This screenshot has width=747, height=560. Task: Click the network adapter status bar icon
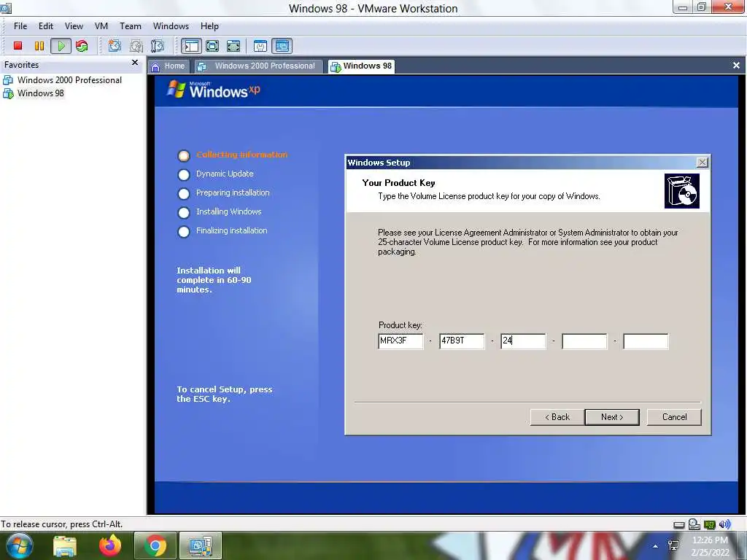point(709,525)
